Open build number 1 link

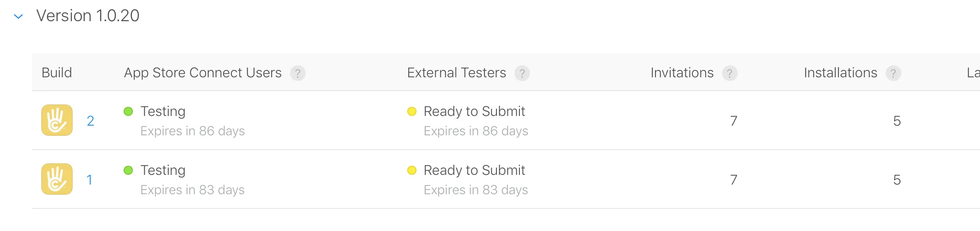coord(90,179)
